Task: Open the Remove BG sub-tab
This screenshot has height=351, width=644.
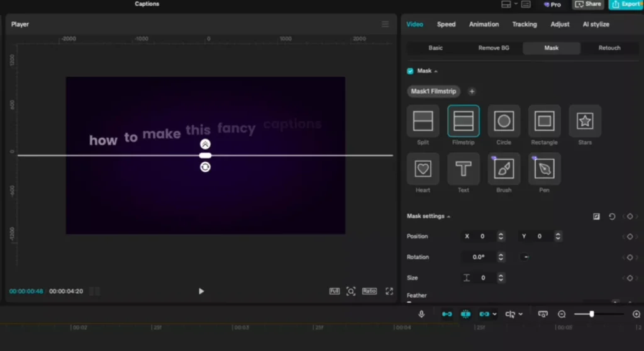Action: (x=494, y=48)
